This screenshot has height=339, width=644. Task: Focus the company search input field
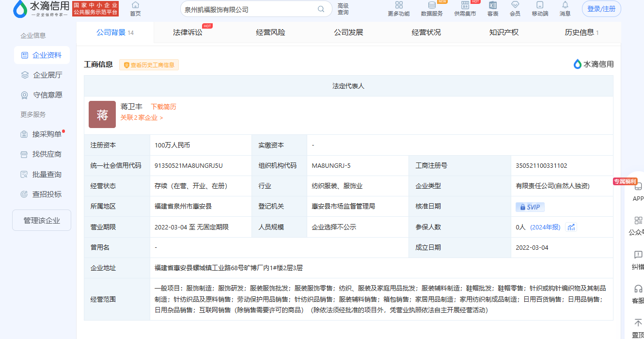point(248,9)
